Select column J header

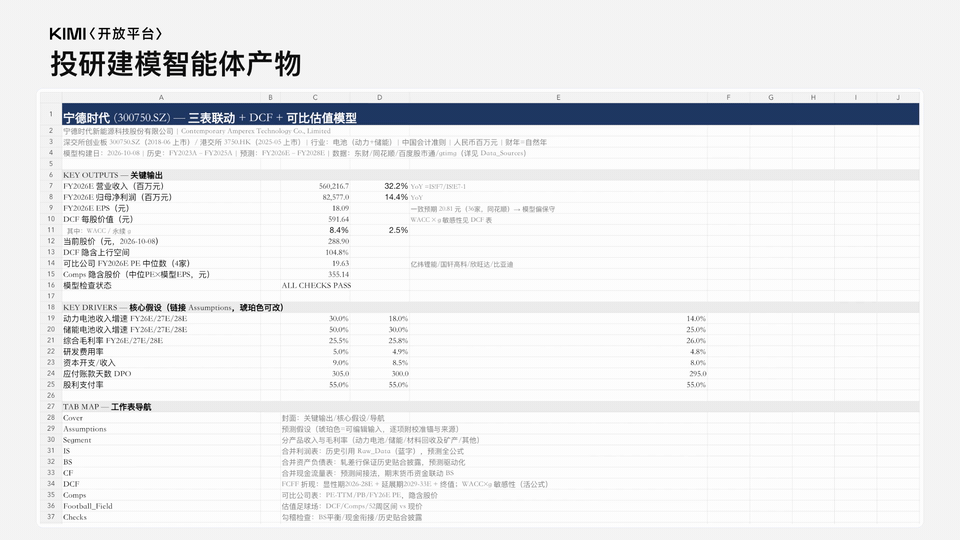(898, 97)
